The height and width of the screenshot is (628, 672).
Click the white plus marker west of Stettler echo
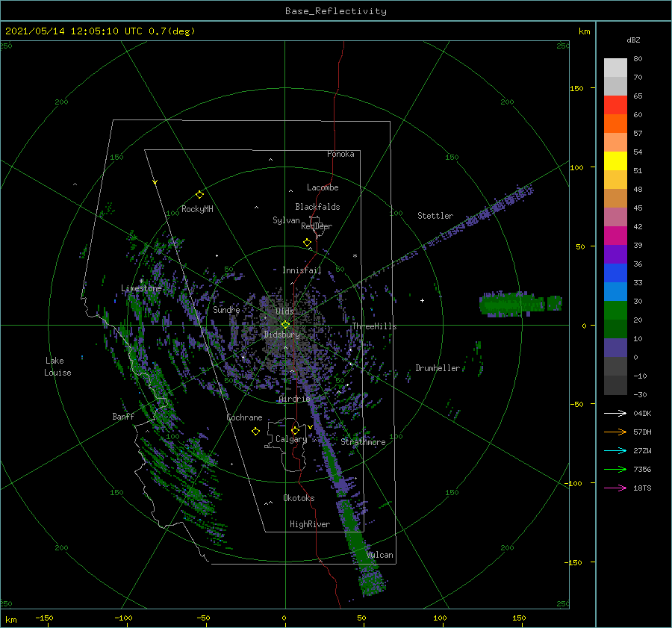(x=422, y=300)
